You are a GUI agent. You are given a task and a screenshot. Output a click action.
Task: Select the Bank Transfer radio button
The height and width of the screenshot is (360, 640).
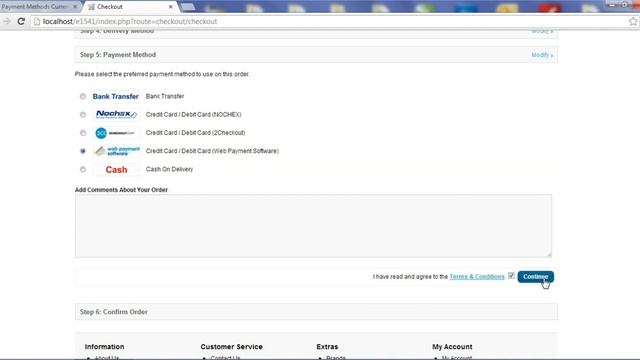pos(83,96)
